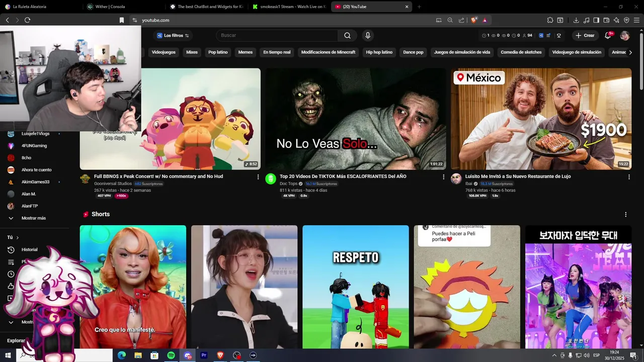Screen dimensions: 644x362
Task: Open the 'Ibai' channel link
Action: click(x=469, y=184)
